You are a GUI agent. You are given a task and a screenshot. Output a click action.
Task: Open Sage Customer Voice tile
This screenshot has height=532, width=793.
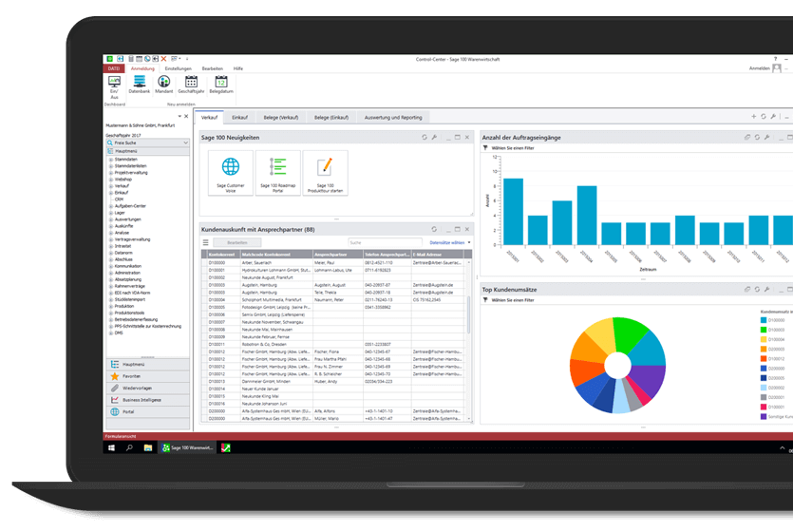point(231,173)
